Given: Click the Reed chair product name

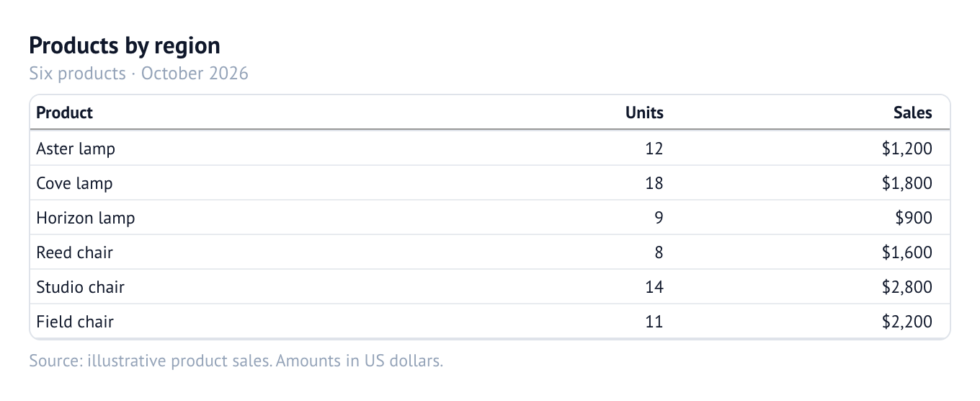Looking at the screenshot, I should point(74,252).
